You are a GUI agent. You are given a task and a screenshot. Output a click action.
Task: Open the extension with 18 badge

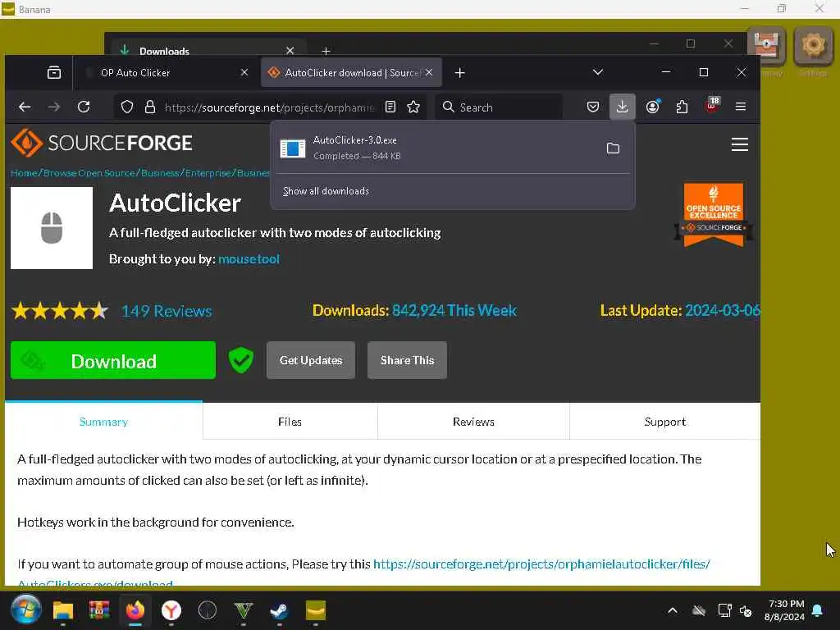[x=712, y=106]
